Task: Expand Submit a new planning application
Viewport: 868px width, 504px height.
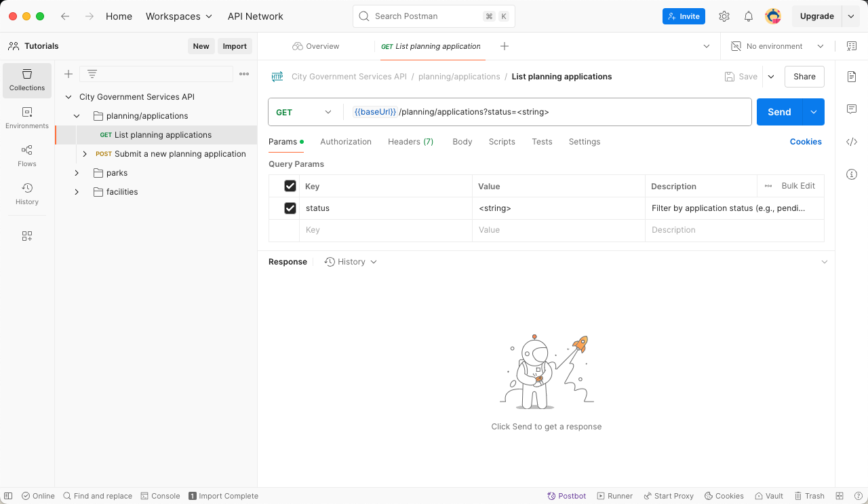Action: (x=85, y=154)
